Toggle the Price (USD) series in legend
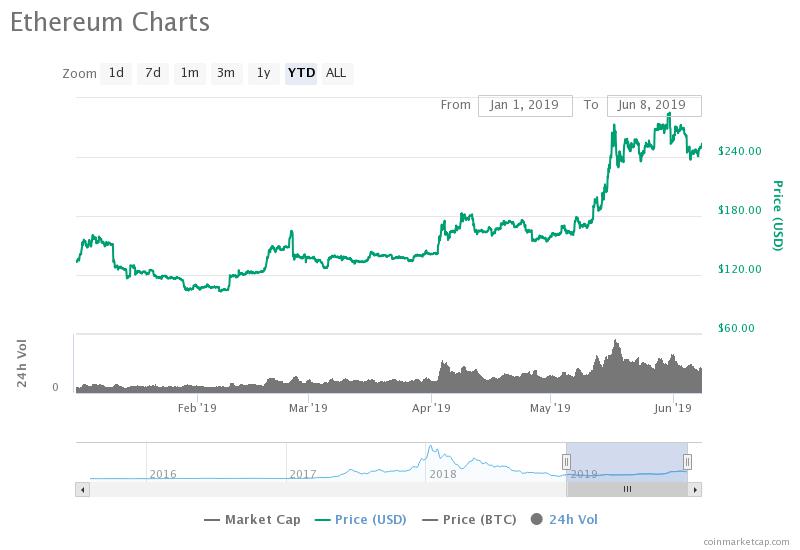The width and height of the screenshot is (800, 550). (x=364, y=519)
